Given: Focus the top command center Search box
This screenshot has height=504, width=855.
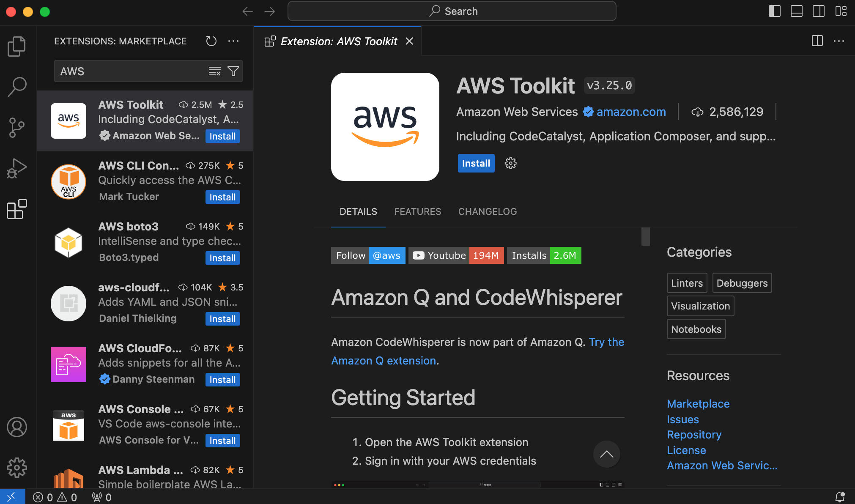Looking at the screenshot, I should pos(452,11).
